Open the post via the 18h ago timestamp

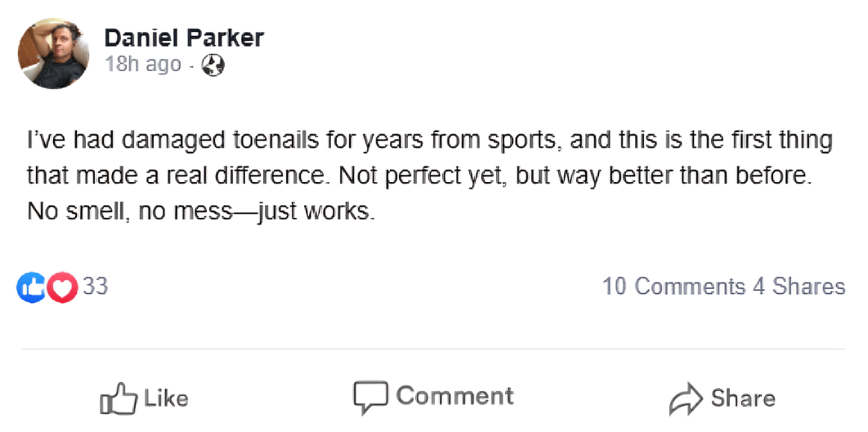click(x=142, y=65)
